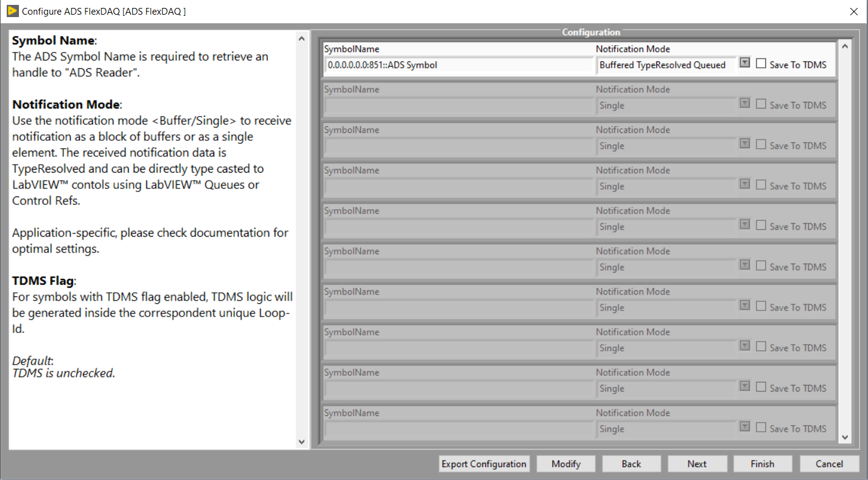The width and height of the screenshot is (868, 480).
Task: Click the Buffered TypeResolved Queued mode field
Action: point(667,65)
